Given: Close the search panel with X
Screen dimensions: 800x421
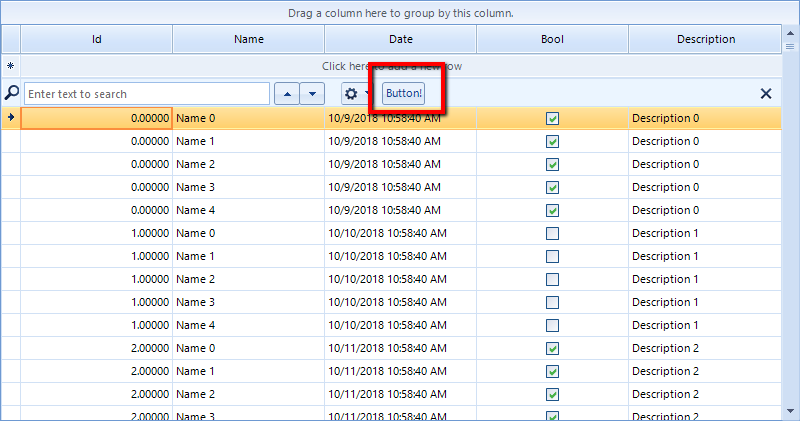Looking at the screenshot, I should [x=766, y=94].
